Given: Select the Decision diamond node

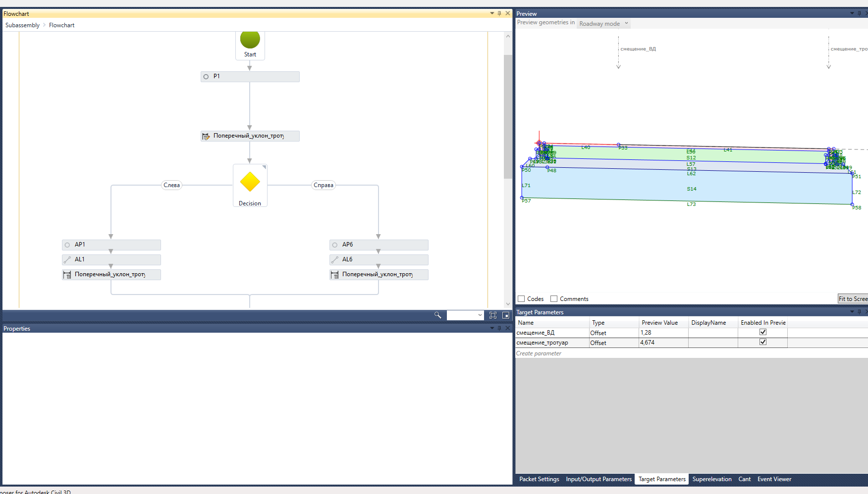Looking at the screenshot, I should pyautogui.click(x=250, y=182).
